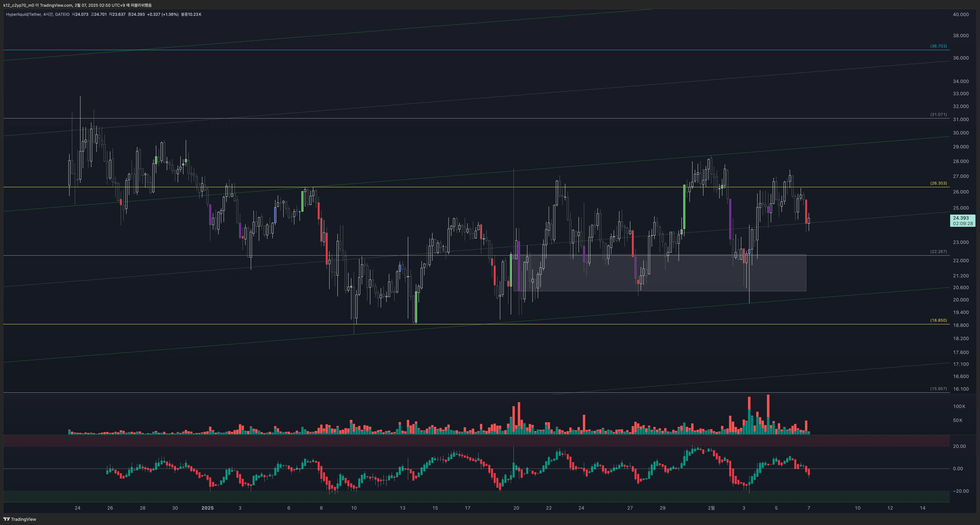Screen dimensions: 980x525
Task: Click the 2월 month label on time axis
Action: (x=711, y=508)
